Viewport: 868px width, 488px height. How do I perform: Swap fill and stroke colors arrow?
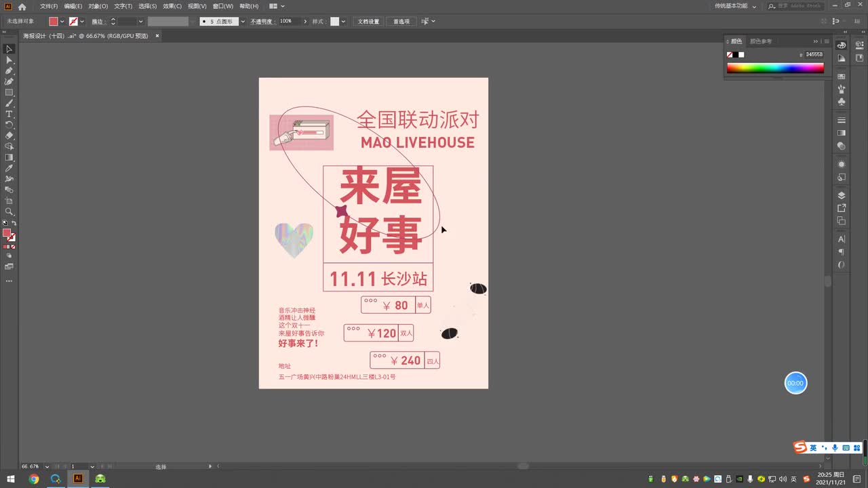[14, 223]
